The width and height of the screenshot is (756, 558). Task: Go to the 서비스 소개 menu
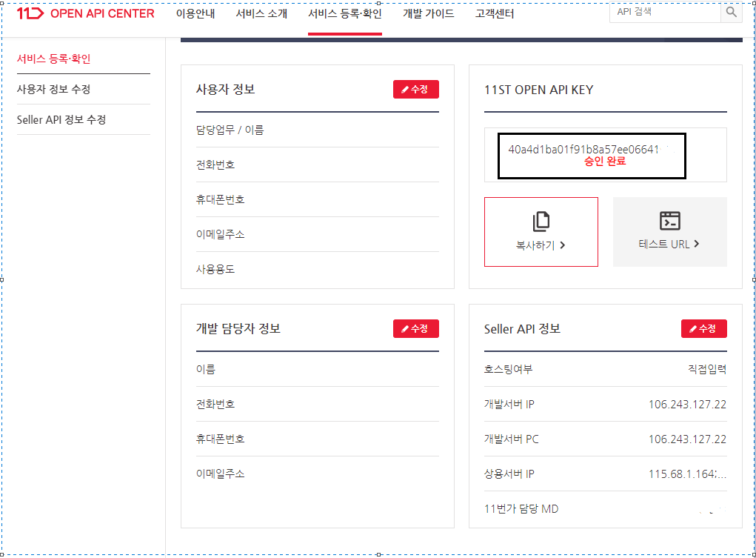pos(261,13)
